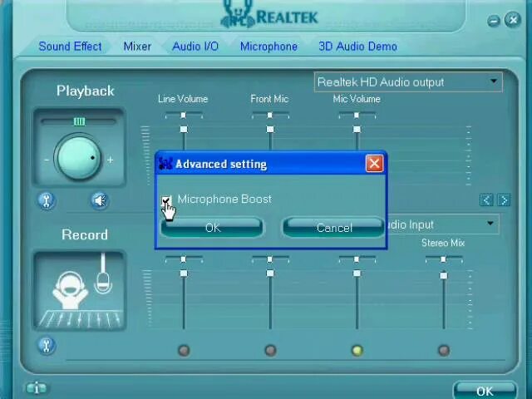
Task: Click the Line Volume balance slider
Action: click(184, 116)
